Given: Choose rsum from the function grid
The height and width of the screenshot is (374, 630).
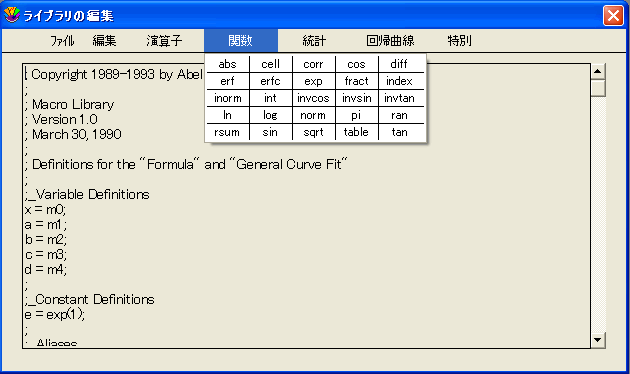Looking at the screenshot, I should pyautogui.click(x=227, y=132).
